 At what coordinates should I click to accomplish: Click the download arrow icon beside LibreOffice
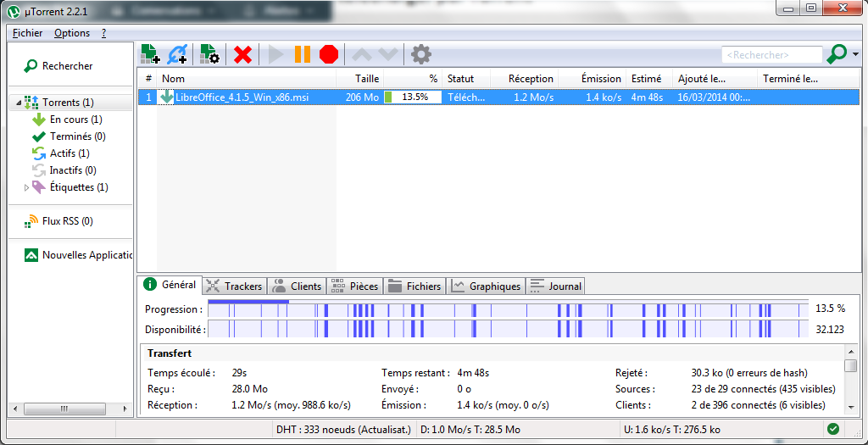167,97
